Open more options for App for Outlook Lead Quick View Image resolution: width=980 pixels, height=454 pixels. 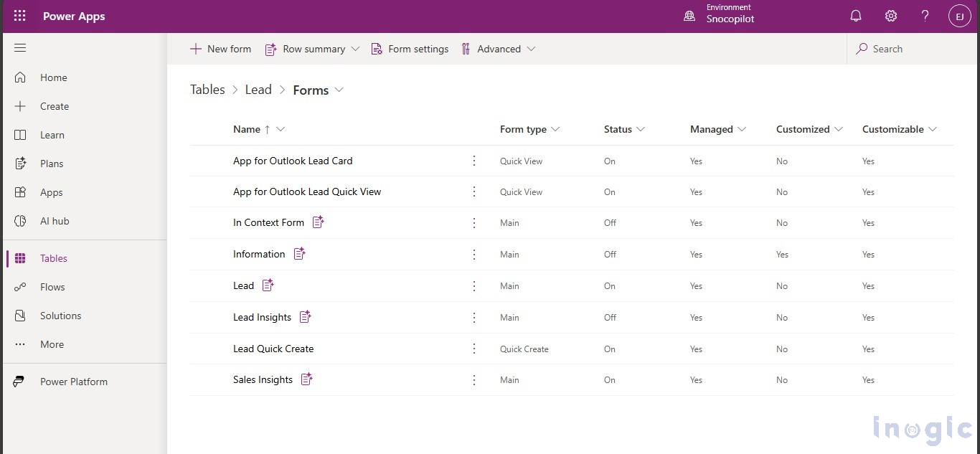(474, 191)
